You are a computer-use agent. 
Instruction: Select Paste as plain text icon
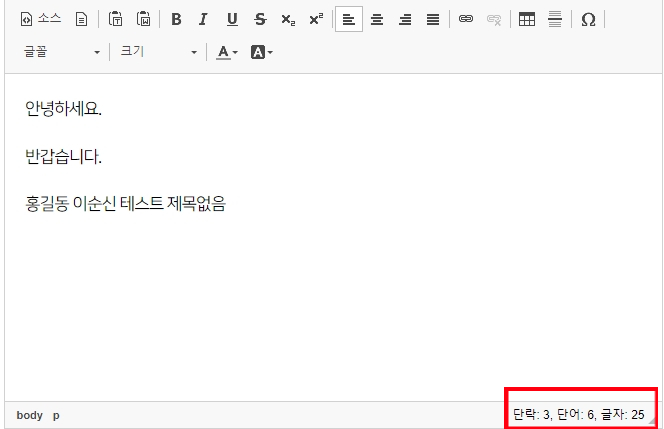click(115, 19)
